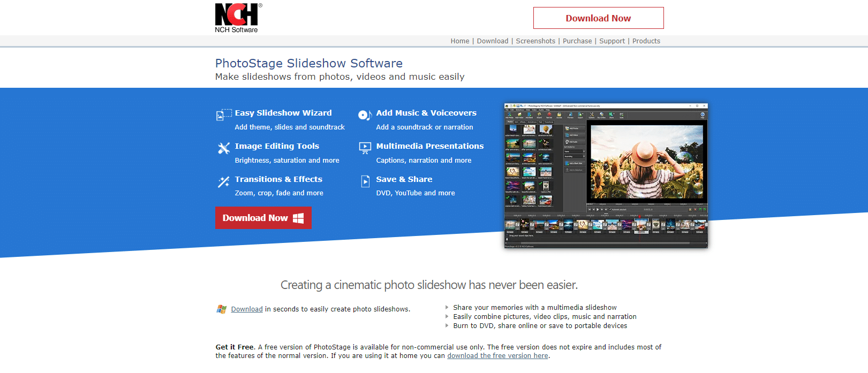Viewport: 868px width, 373px height.
Task: Click the PhotoStage screenshot preview image
Action: click(x=606, y=176)
